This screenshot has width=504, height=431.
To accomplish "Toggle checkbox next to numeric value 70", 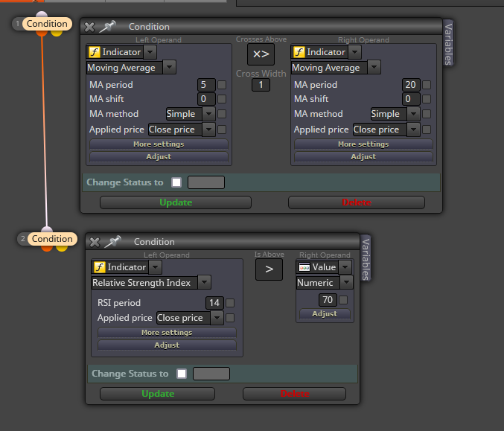I will [343, 300].
